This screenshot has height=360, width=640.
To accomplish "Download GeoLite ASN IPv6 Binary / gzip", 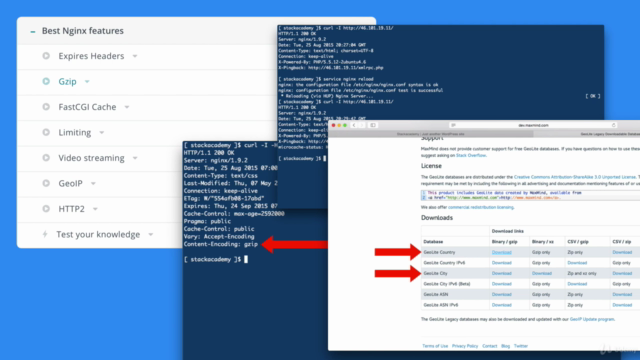I will 501,305.
